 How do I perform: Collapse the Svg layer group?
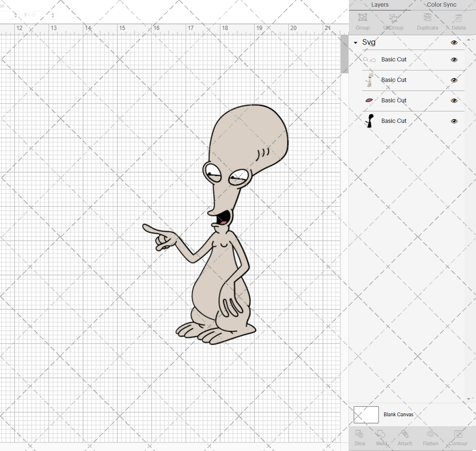[355, 42]
